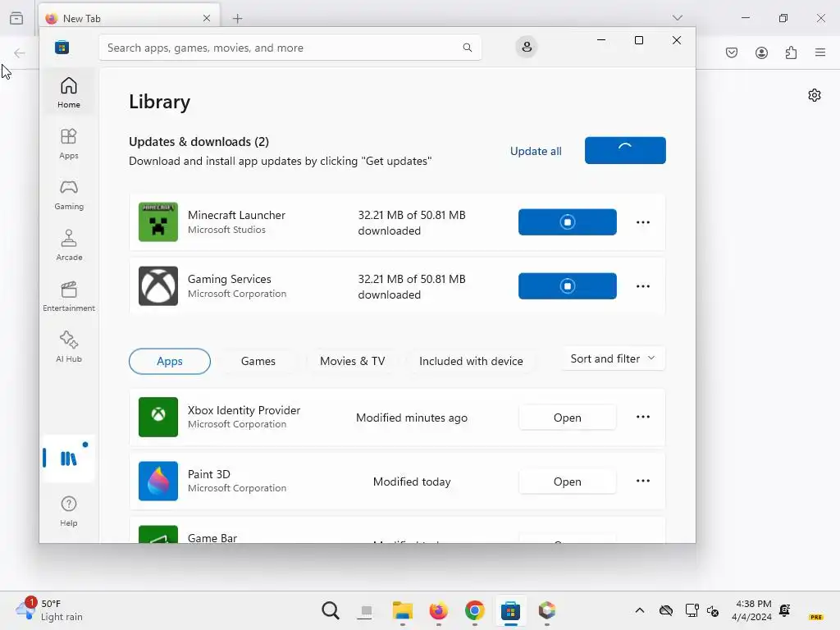Open Chrome from taskbar

[475, 610]
